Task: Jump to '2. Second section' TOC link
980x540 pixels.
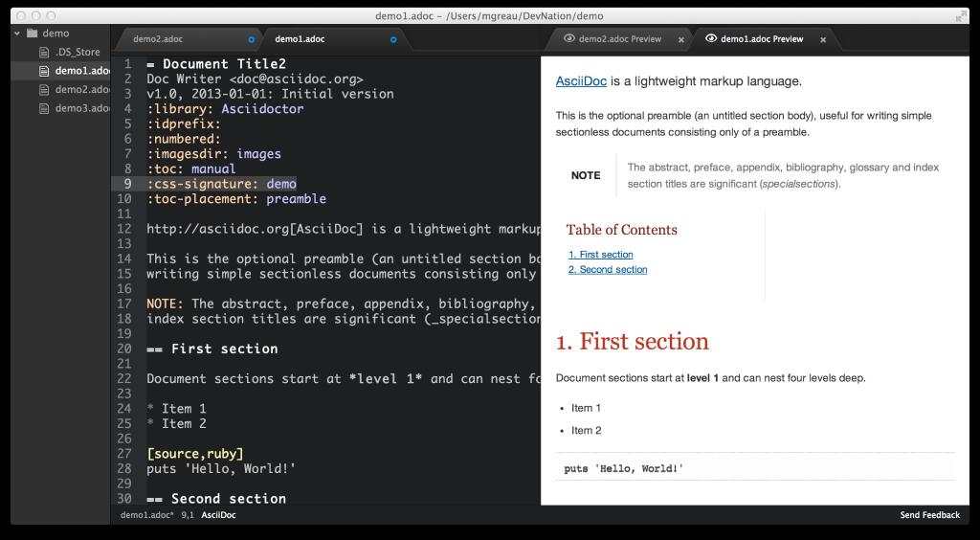Action: pos(608,269)
